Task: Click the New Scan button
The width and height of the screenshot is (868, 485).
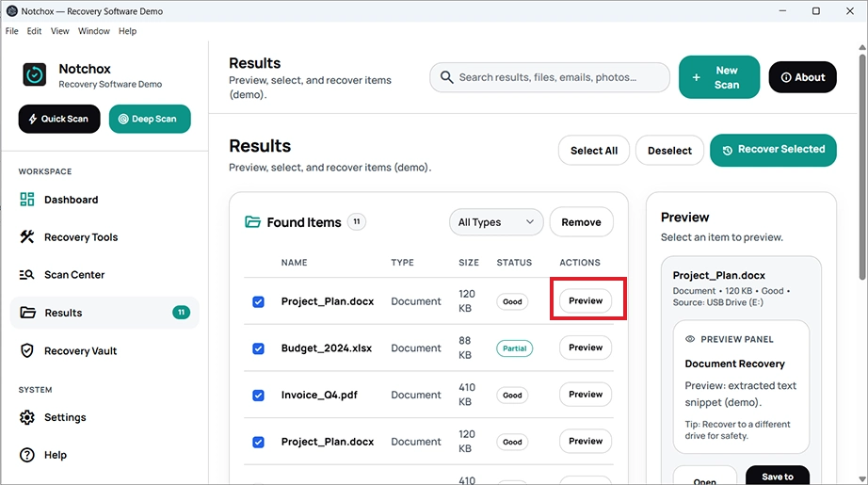Action: click(x=719, y=77)
